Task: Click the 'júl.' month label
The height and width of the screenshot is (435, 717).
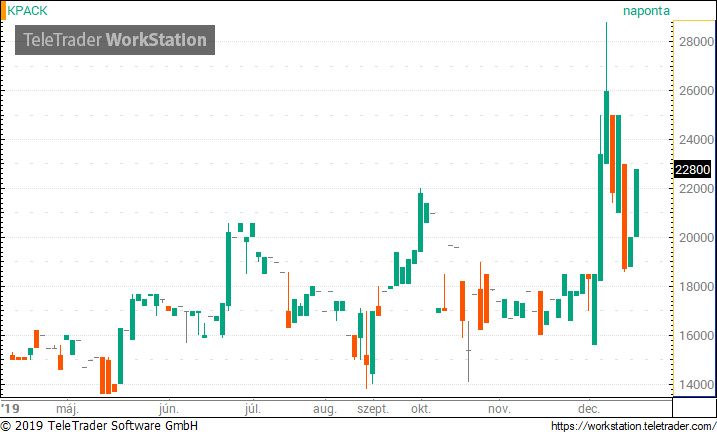Action: 253,408
